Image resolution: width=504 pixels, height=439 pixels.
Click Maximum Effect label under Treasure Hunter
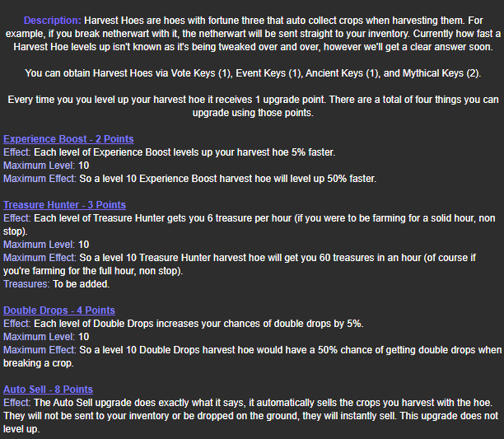pos(40,258)
